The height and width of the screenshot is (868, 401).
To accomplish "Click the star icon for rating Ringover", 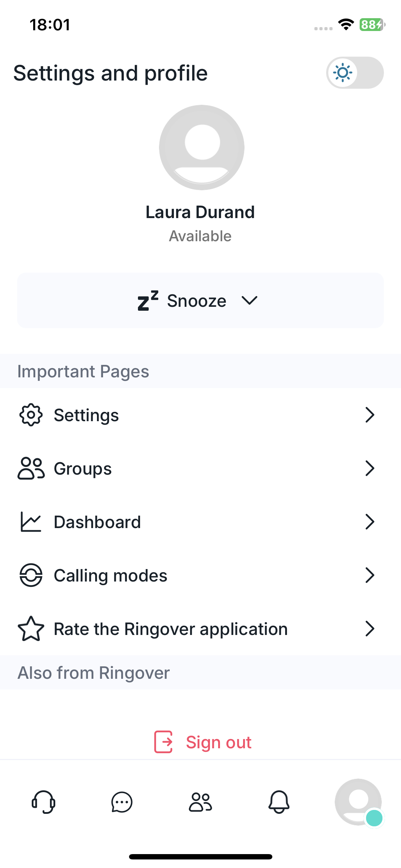I will point(31,629).
